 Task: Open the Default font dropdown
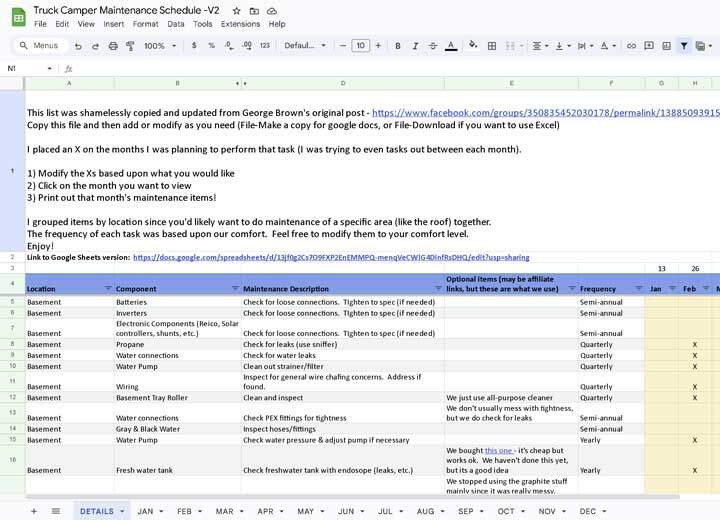point(305,45)
